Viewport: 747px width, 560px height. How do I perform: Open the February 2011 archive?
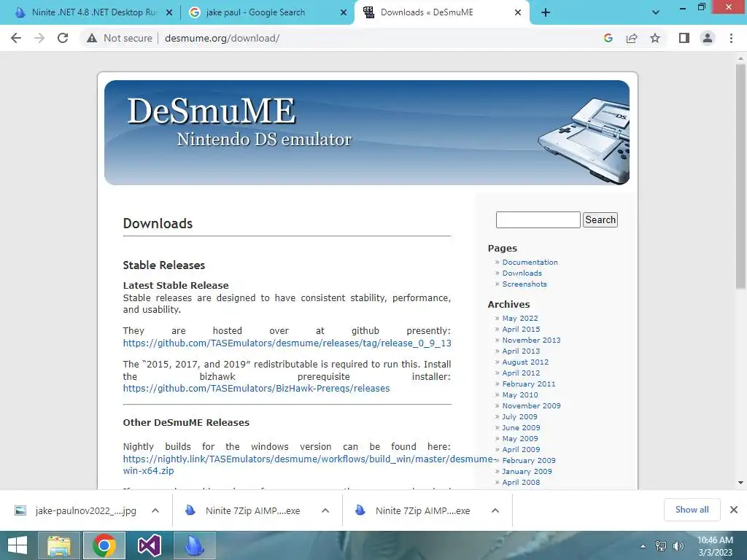tap(528, 384)
